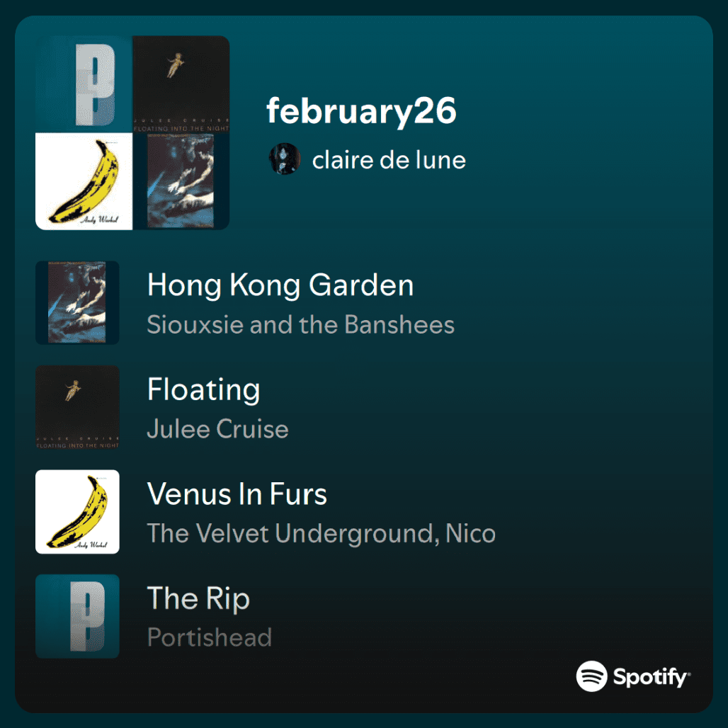Play the Hong Kong Garden song title
The height and width of the screenshot is (728, 728).
tap(280, 285)
